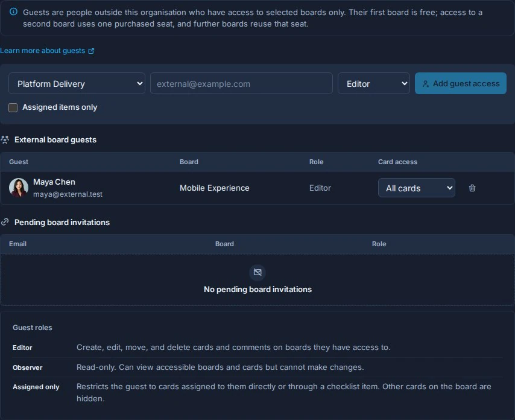Enable the Assigned items only checkbox

(13, 107)
